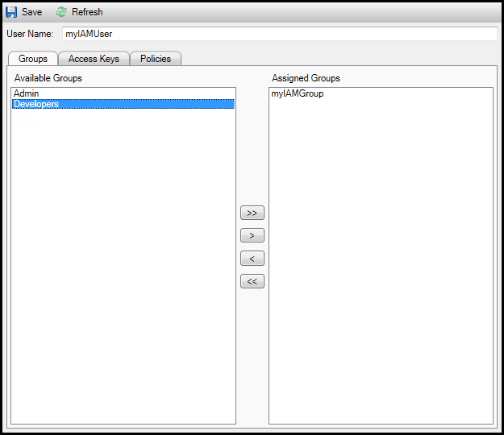The height and width of the screenshot is (435, 504).
Task: Select the highlighted Developers group
Action: pyautogui.click(x=36, y=104)
